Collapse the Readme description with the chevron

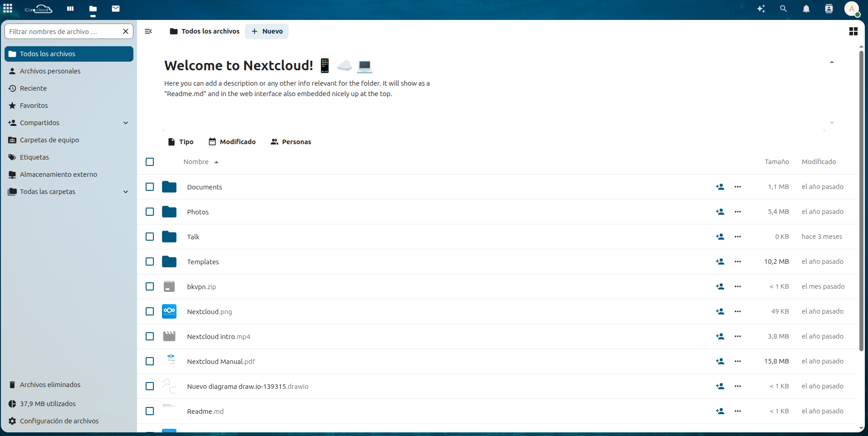point(832,62)
